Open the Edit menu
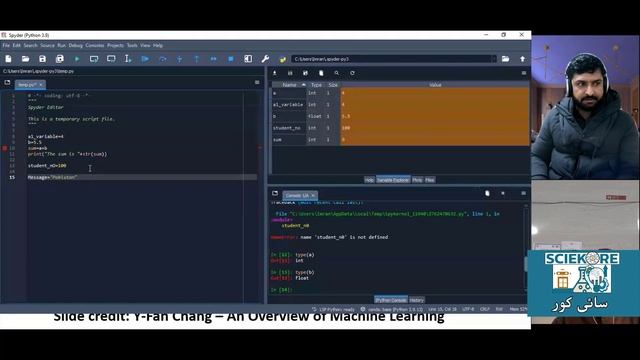 (16, 45)
